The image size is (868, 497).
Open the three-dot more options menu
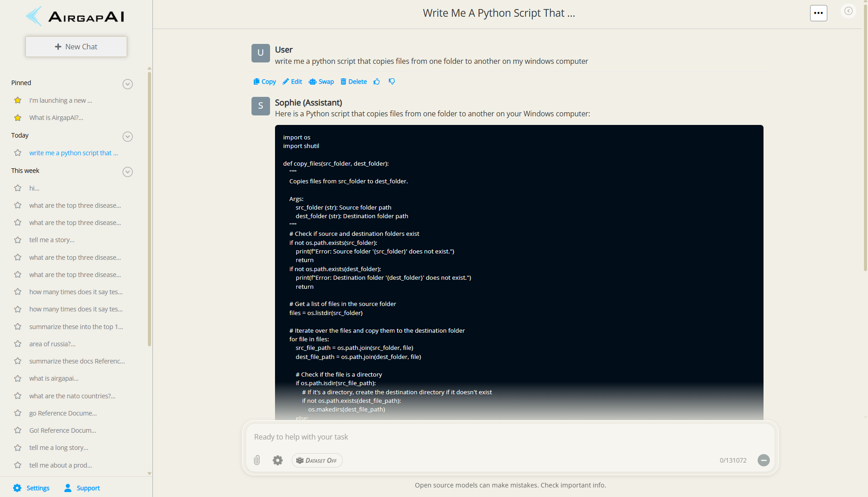(x=818, y=13)
